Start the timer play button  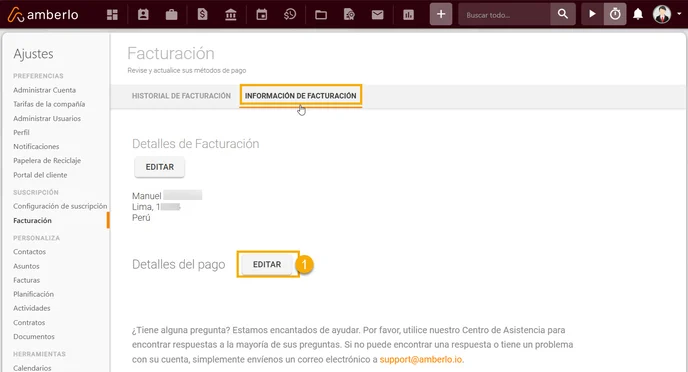pyautogui.click(x=592, y=14)
